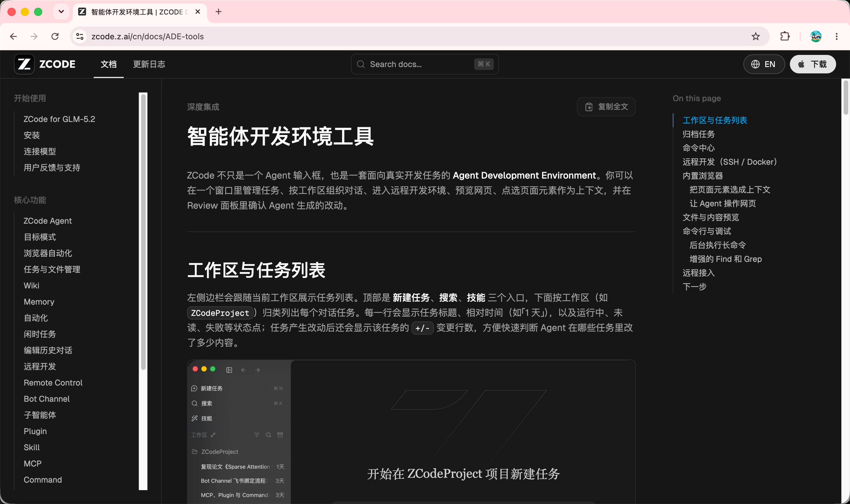Go forward in browser history
Image resolution: width=850 pixels, height=504 pixels.
[x=34, y=36]
